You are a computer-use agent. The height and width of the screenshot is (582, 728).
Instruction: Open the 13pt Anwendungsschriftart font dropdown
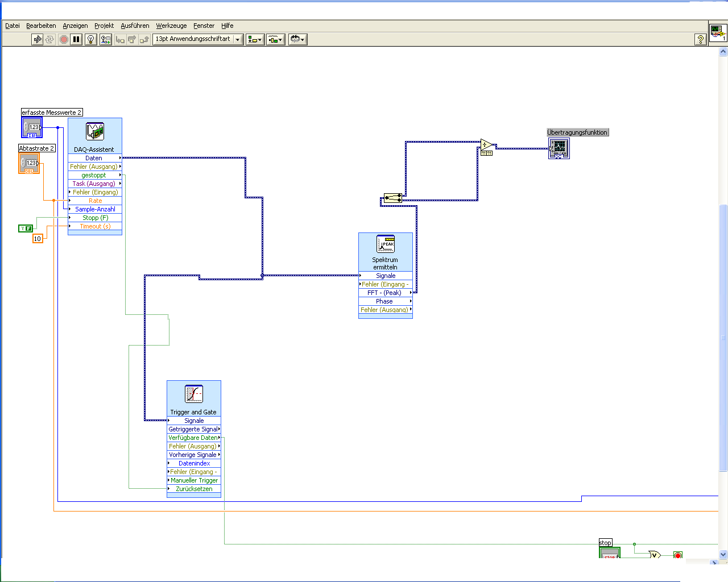point(198,39)
